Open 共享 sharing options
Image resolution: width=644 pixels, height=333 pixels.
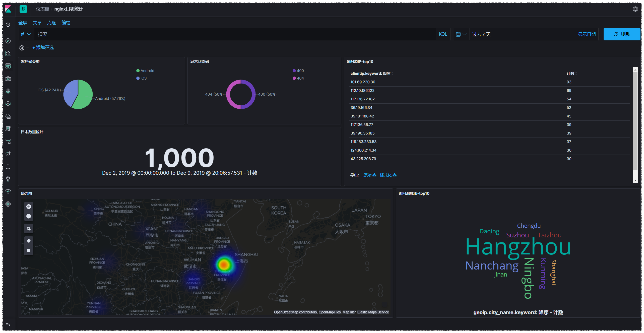[x=37, y=23]
